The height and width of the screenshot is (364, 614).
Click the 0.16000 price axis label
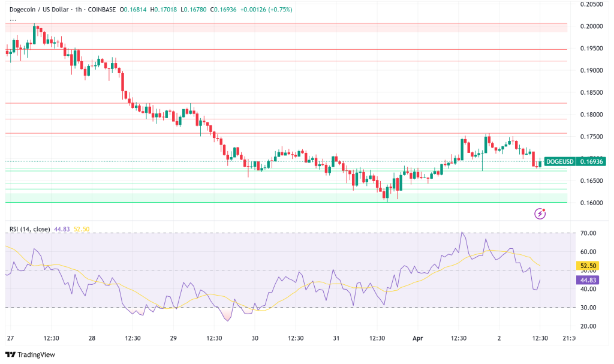591,203
